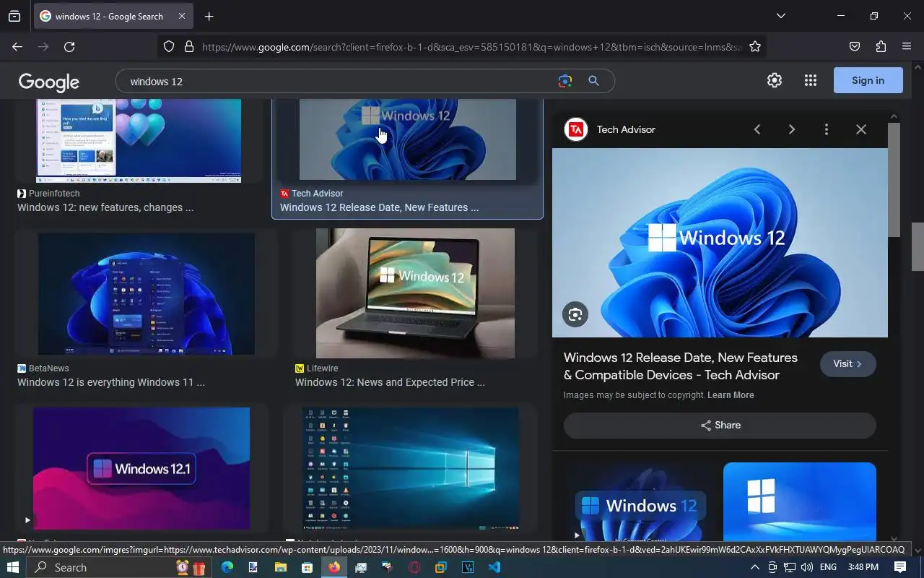Open a new tab with the plus icon

click(209, 16)
